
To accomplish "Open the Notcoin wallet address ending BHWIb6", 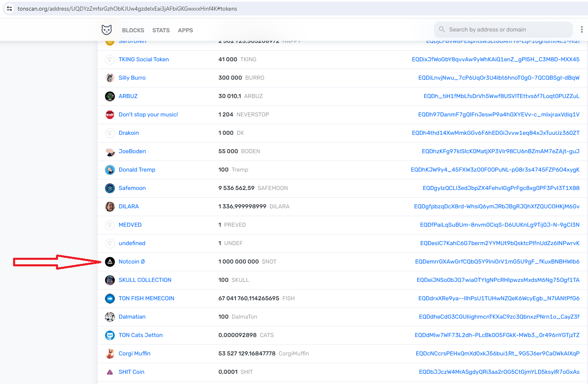I will pyautogui.click(x=497, y=261).
